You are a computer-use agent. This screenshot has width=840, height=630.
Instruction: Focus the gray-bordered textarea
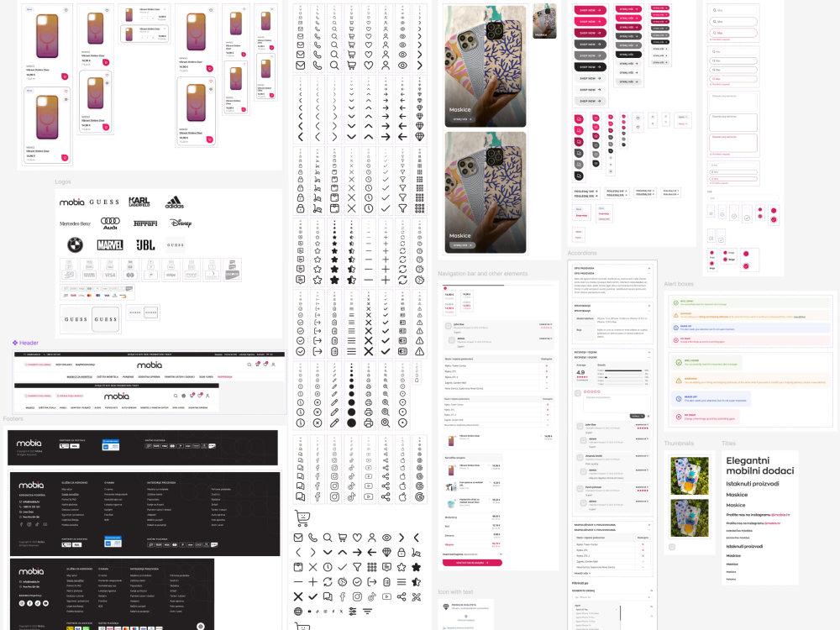732,122
